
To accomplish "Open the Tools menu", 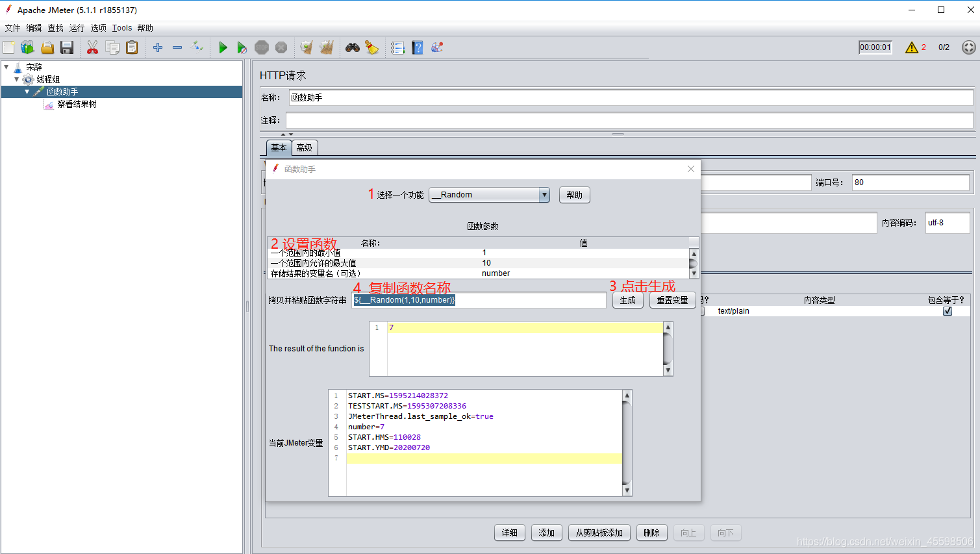I will pos(122,28).
